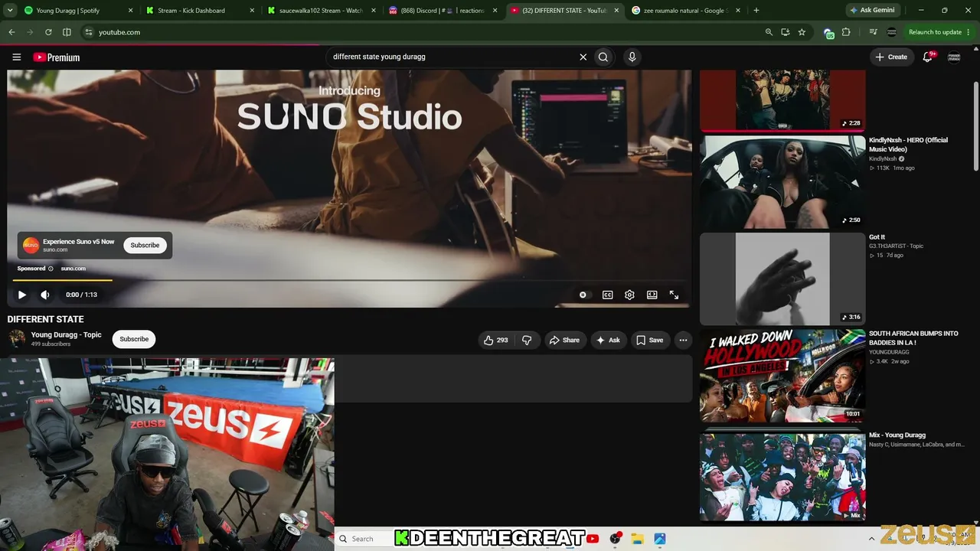Open the address bar zoom icon
The height and width of the screenshot is (551, 980).
tap(769, 32)
